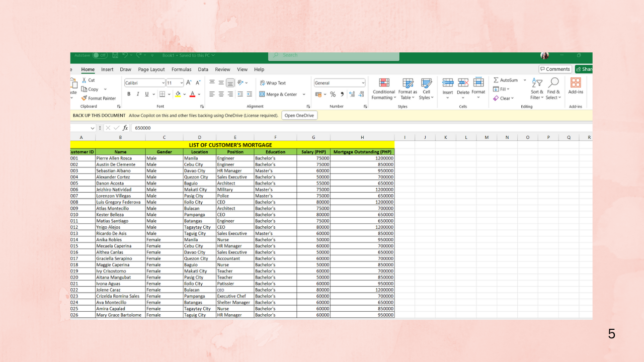Switch to the Page Layout tab
The width and height of the screenshot is (644, 362).
(151, 69)
